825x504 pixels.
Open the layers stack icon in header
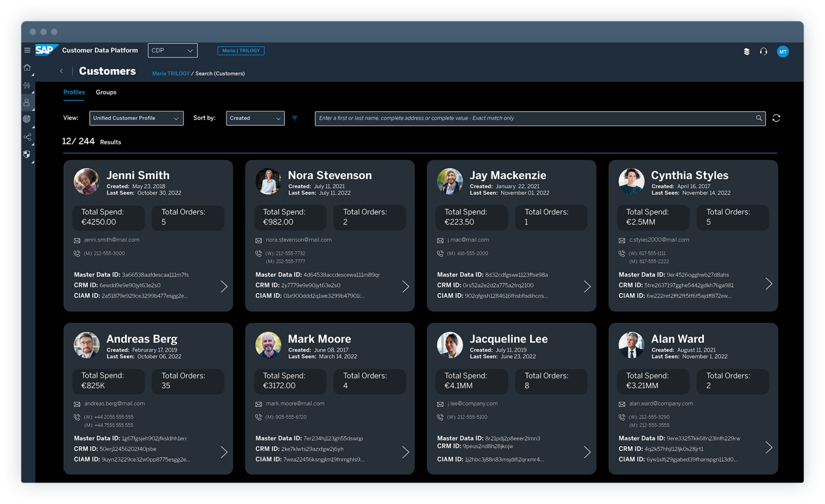click(x=747, y=52)
